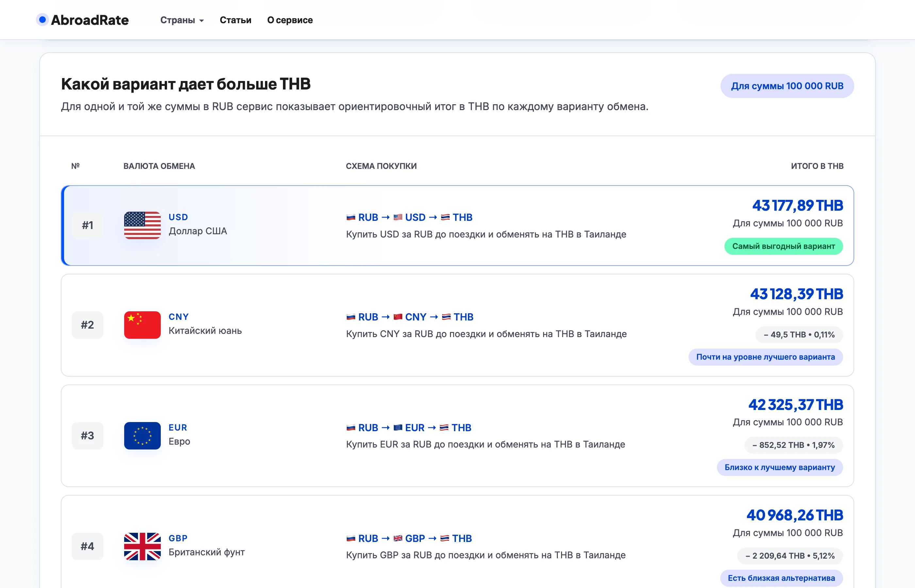The image size is (915, 588).
Task: Click the EU flag in row #3
Action: [x=142, y=436]
